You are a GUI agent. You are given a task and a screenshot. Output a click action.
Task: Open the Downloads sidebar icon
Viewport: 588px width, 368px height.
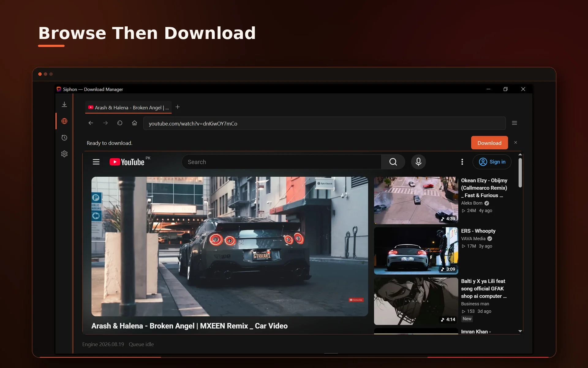point(64,105)
